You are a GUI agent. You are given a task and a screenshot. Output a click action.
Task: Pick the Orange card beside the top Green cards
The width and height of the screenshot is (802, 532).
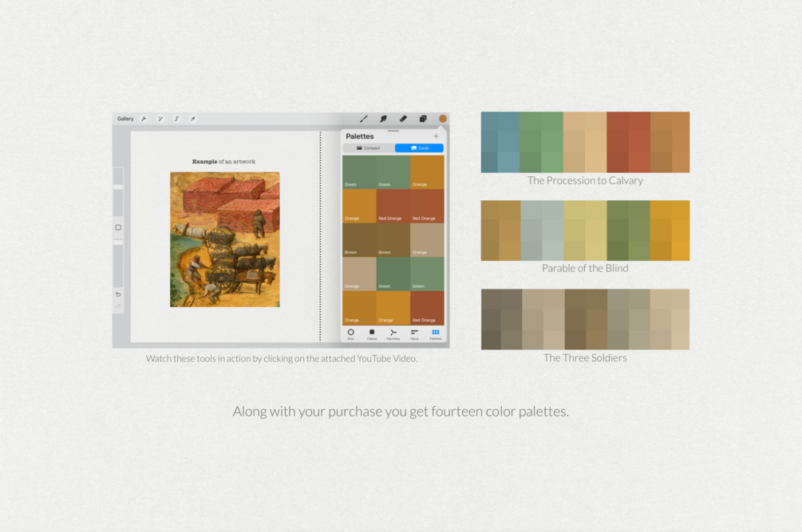click(x=427, y=172)
